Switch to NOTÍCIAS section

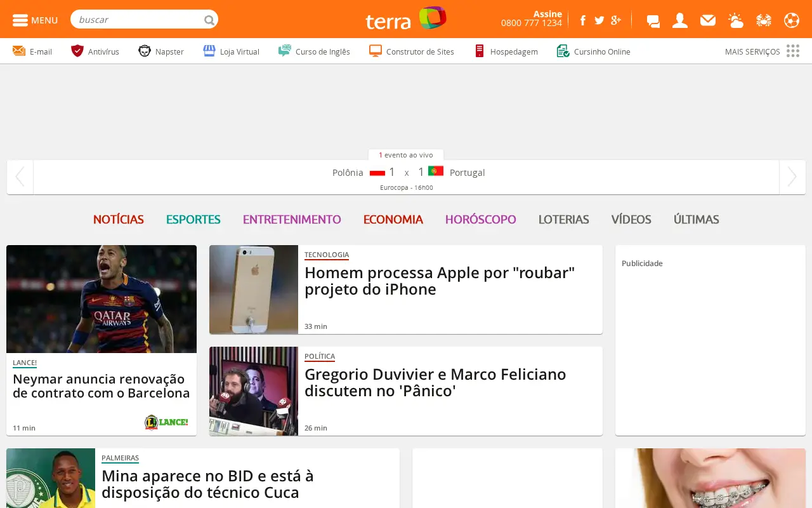pyautogui.click(x=119, y=220)
